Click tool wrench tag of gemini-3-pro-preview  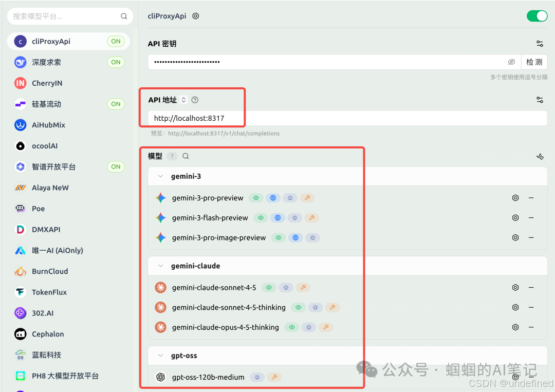click(307, 198)
